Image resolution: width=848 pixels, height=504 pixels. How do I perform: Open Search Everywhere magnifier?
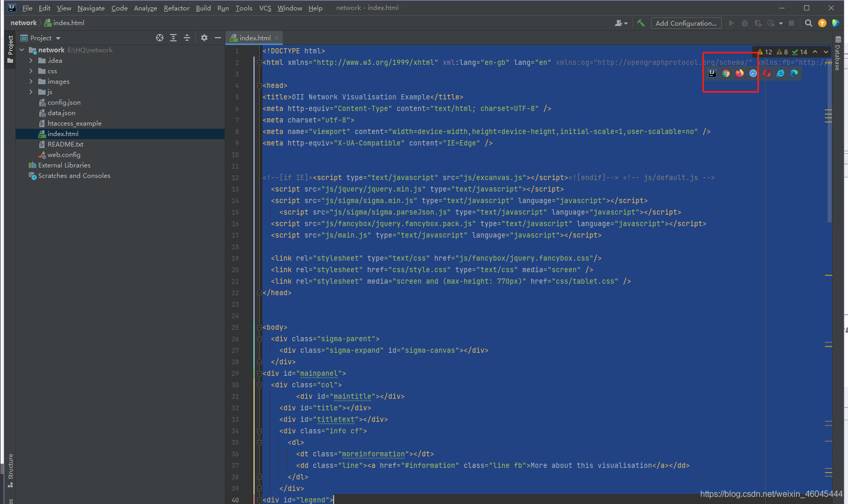[x=809, y=23]
